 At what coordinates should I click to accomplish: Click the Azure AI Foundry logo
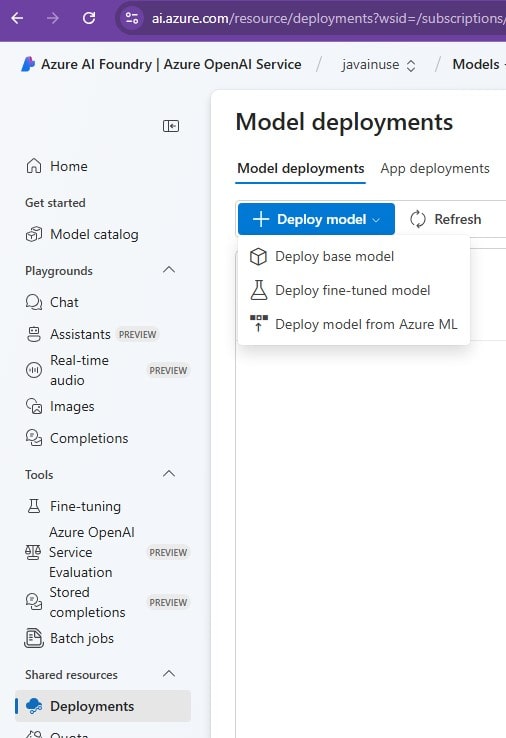pyautogui.click(x=28, y=64)
